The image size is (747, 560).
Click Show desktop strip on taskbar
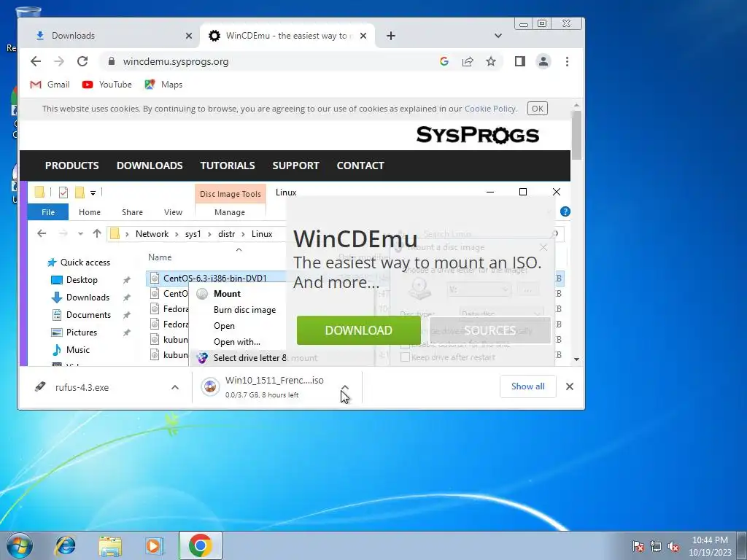coord(742,545)
